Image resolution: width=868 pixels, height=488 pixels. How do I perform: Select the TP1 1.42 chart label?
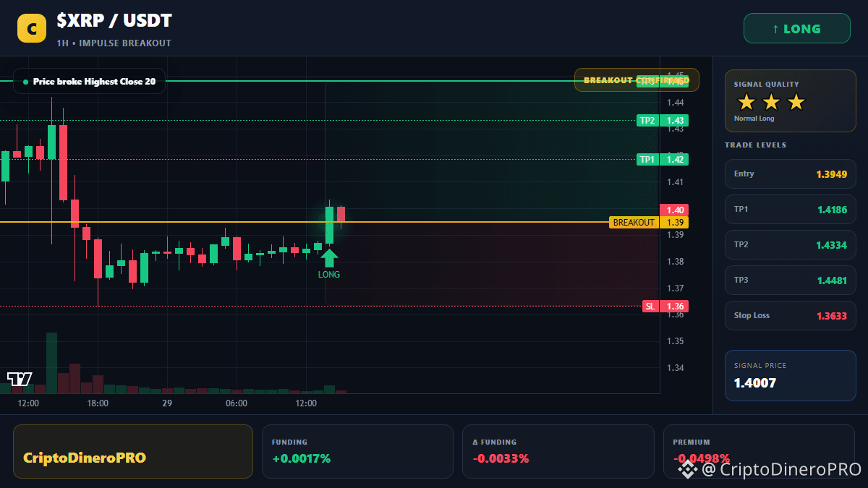pyautogui.click(x=662, y=160)
